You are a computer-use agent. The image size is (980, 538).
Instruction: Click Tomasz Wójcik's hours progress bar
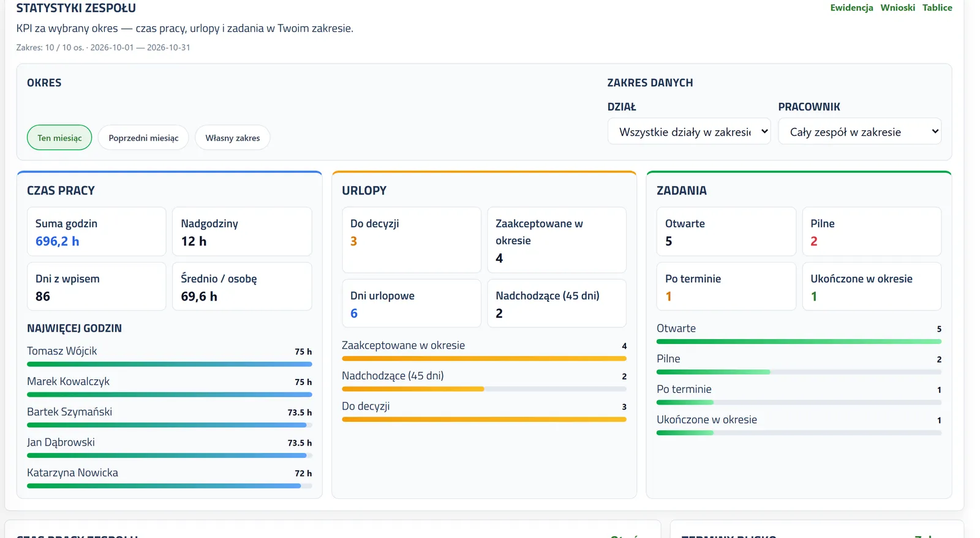click(x=170, y=364)
